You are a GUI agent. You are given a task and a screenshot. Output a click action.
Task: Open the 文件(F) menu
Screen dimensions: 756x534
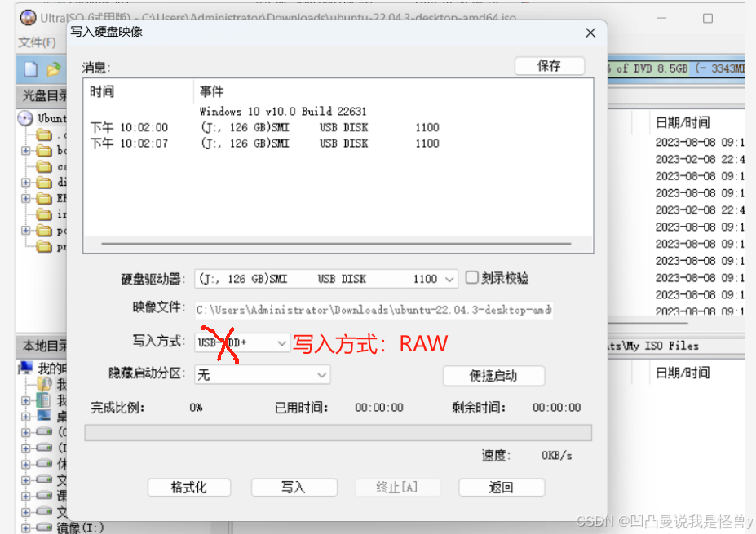click(37, 42)
